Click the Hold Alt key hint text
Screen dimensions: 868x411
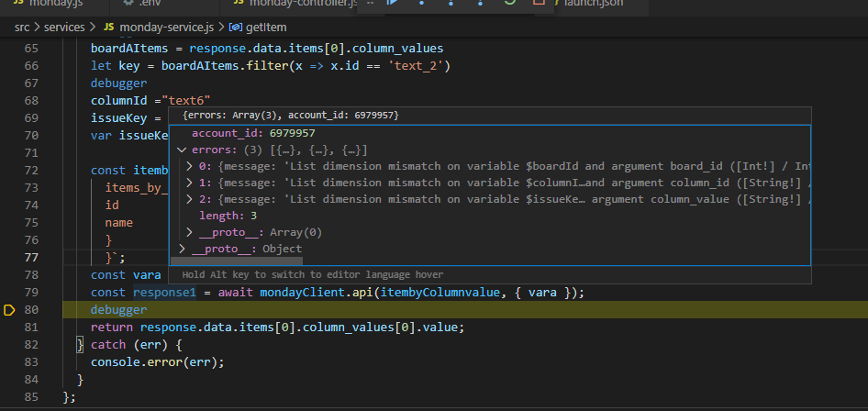313,274
